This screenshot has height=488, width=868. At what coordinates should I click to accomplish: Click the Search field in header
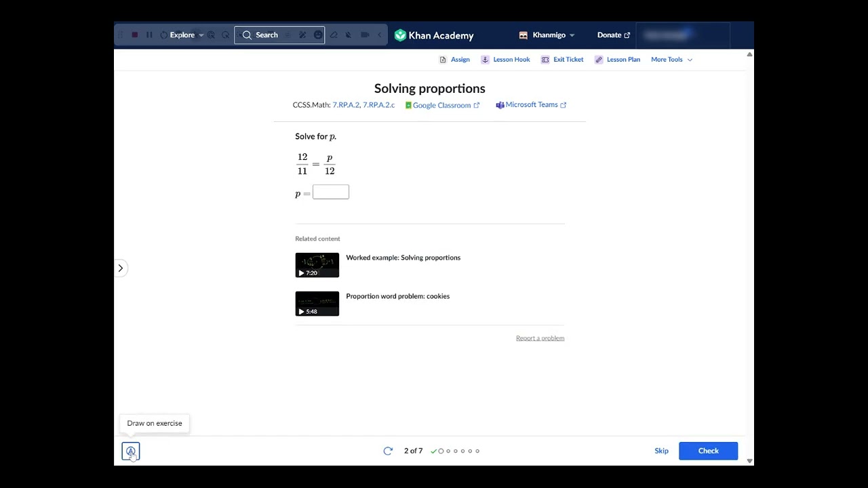point(279,35)
